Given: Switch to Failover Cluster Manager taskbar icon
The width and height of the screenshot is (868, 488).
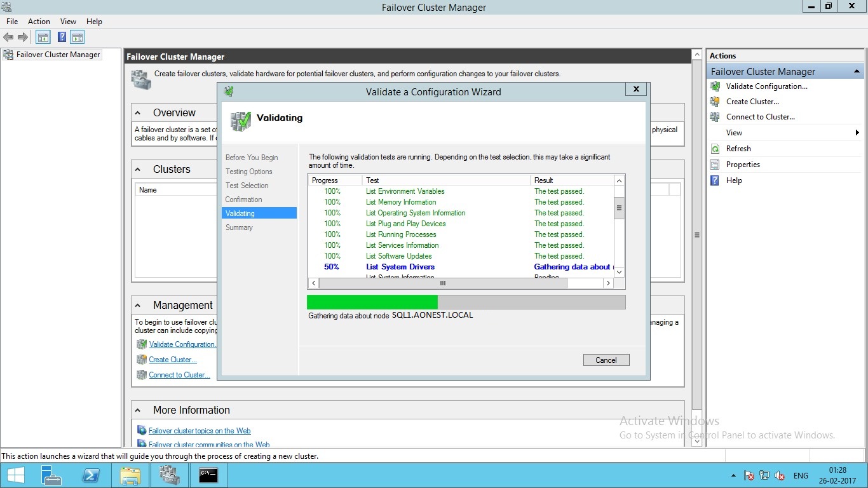Looking at the screenshot, I should tap(170, 475).
